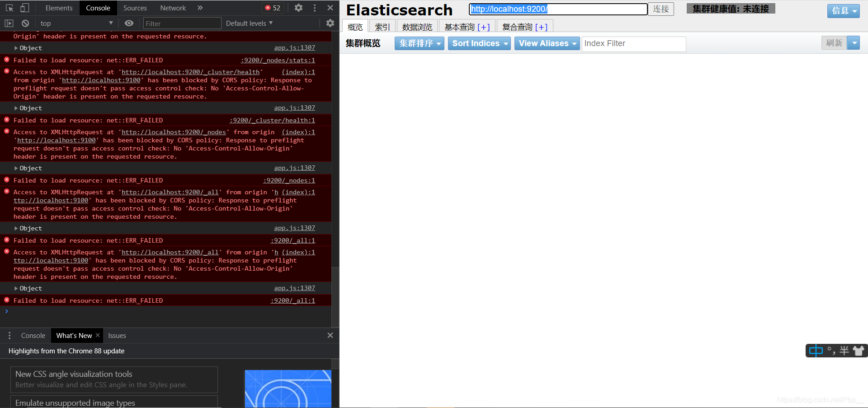Click cluster health 未连接 status label
868x408 pixels.
tap(731, 9)
